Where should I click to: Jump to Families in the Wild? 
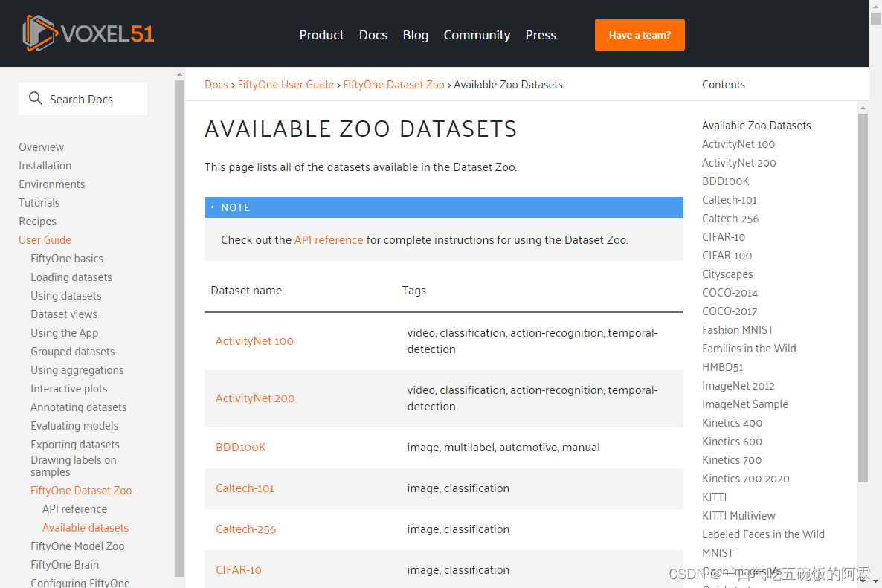click(x=749, y=348)
